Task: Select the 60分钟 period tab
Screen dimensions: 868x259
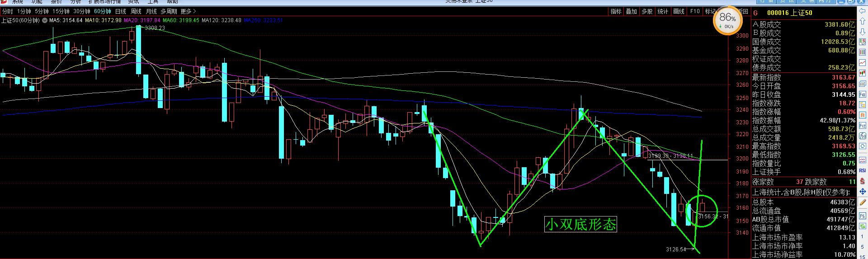Action: [103, 11]
